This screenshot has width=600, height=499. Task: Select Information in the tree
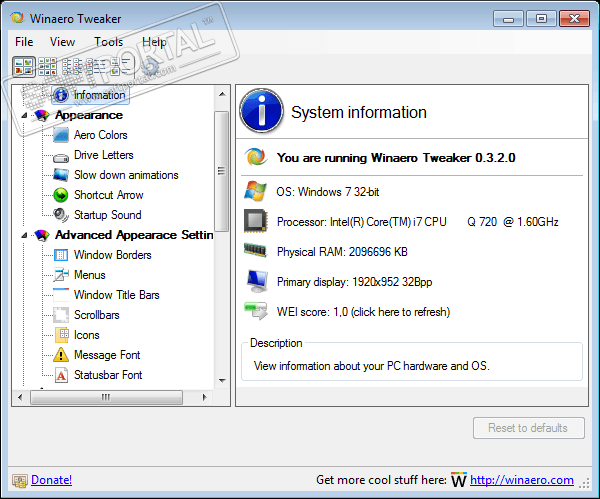click(99, 95)
